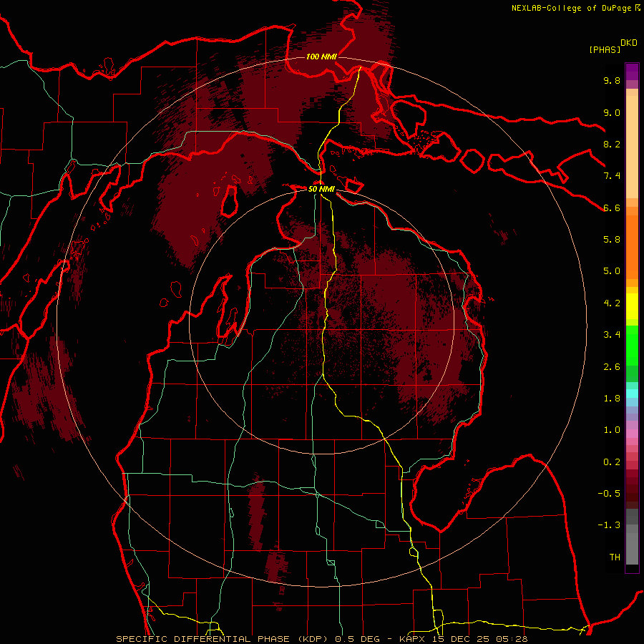Click the 1.0 value on color scale

(612, 430)
